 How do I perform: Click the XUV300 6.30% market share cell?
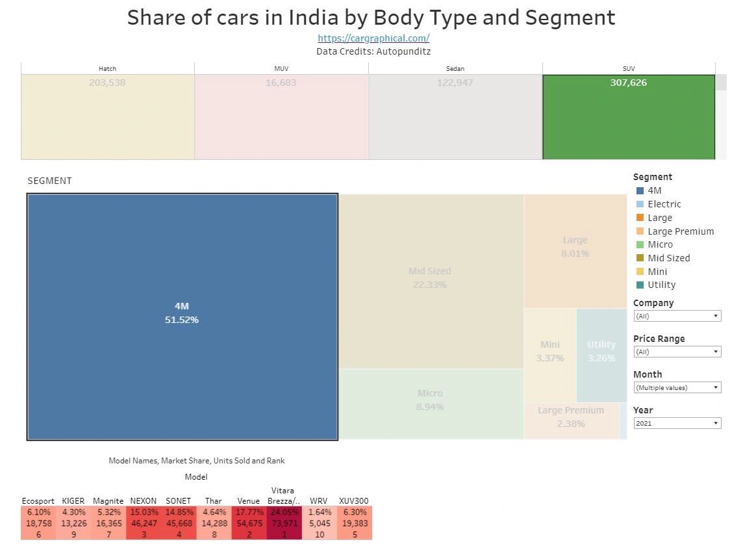pos(355,512)
